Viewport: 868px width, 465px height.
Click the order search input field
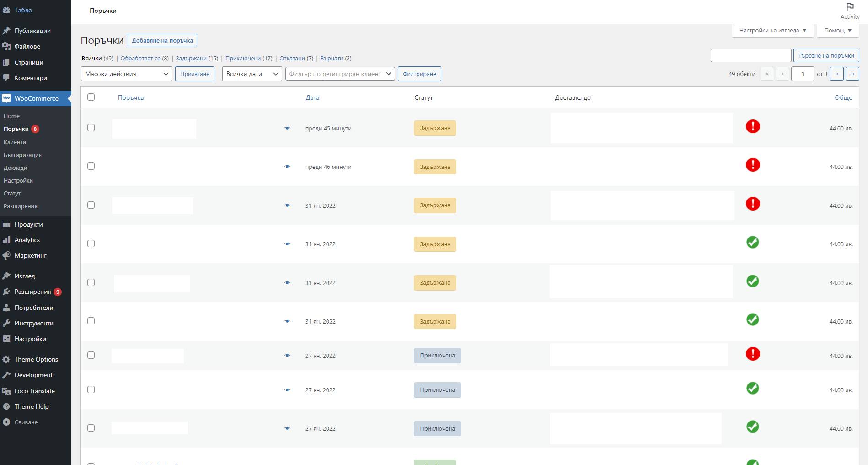click(x=750, y=55)
